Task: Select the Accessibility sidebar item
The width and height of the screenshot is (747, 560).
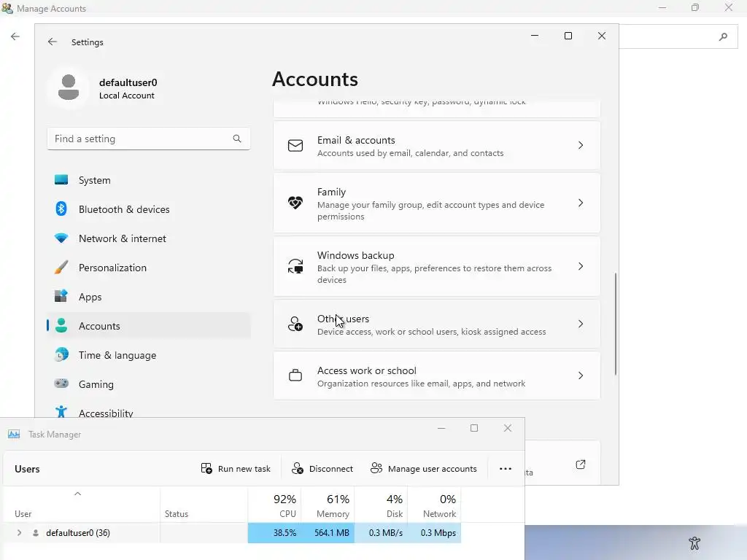Action: [x=149, y=411]
